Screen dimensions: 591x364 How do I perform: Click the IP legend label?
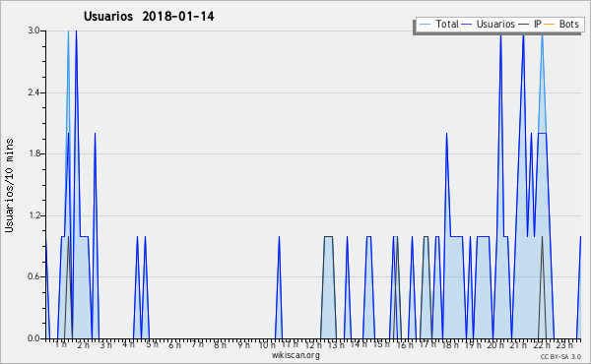(x=538, y=24)
